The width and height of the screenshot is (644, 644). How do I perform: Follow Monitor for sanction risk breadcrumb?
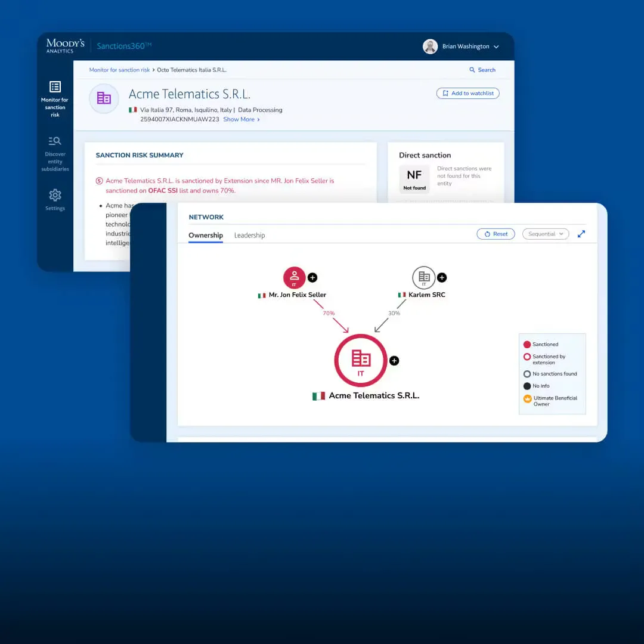click(119, 70)
